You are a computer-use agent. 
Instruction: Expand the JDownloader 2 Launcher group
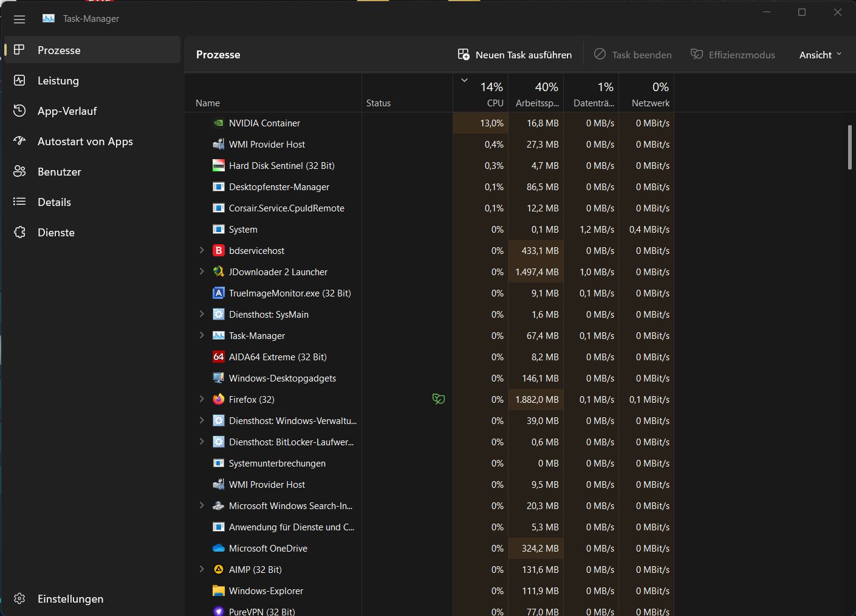click(202, 272)
